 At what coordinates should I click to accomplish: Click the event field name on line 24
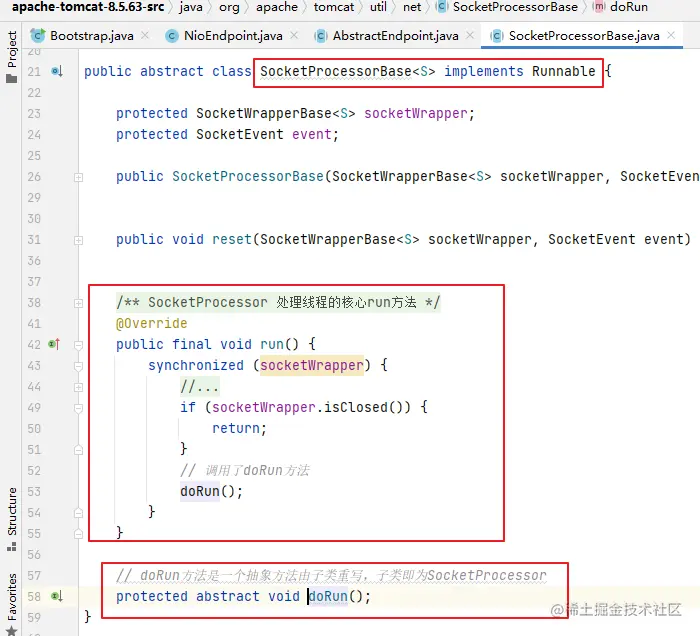pyautogui.click(x=312, y=134)
